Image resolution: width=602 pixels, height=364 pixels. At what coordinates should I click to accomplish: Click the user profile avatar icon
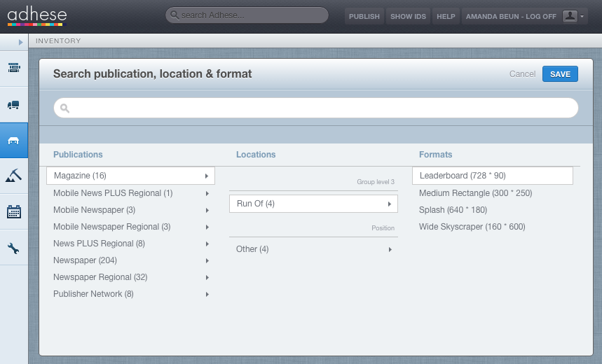coord(570,16)
